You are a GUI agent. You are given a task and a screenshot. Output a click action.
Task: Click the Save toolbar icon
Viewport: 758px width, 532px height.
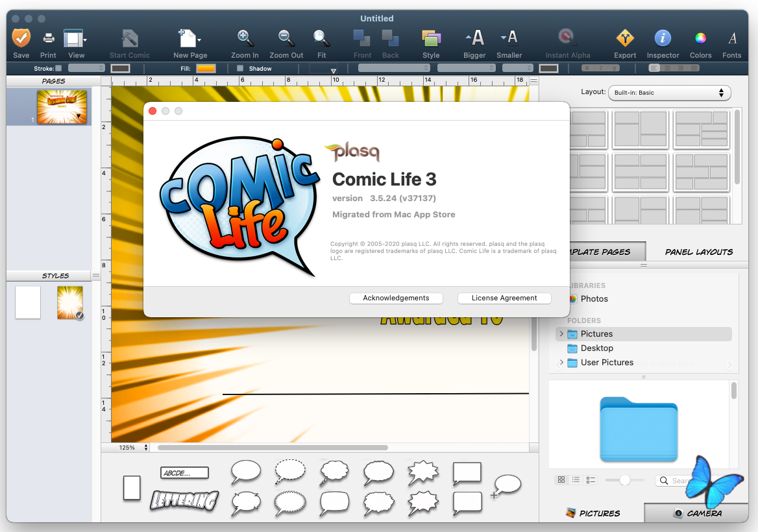pos(21,38)
